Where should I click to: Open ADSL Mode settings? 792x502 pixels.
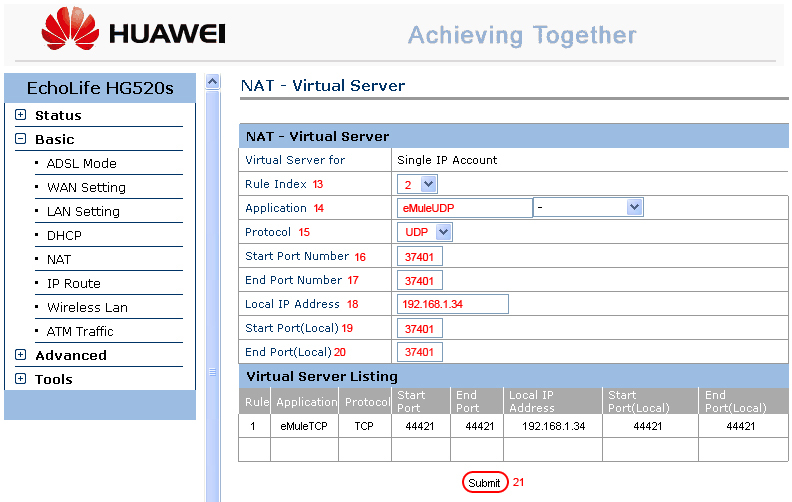click(81, 164)
